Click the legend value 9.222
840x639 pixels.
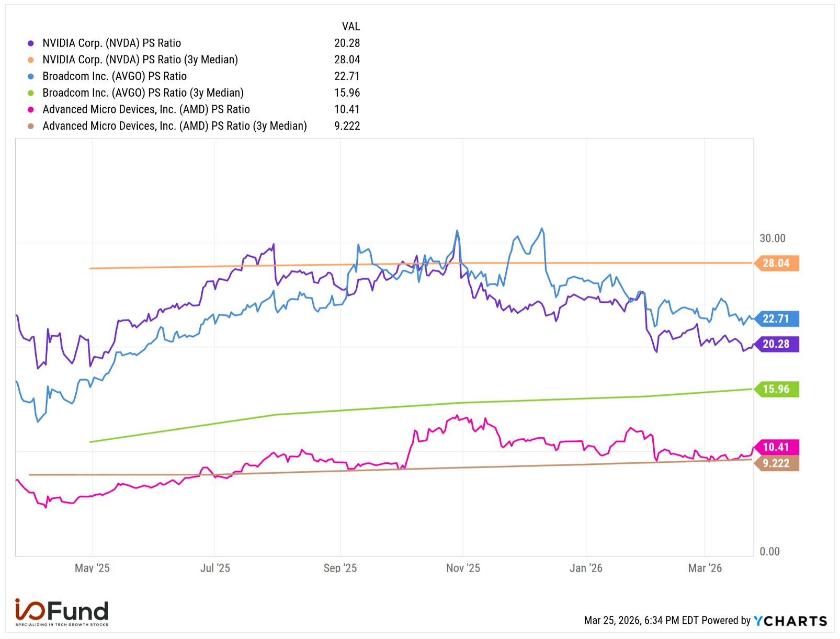pos(347,126)
